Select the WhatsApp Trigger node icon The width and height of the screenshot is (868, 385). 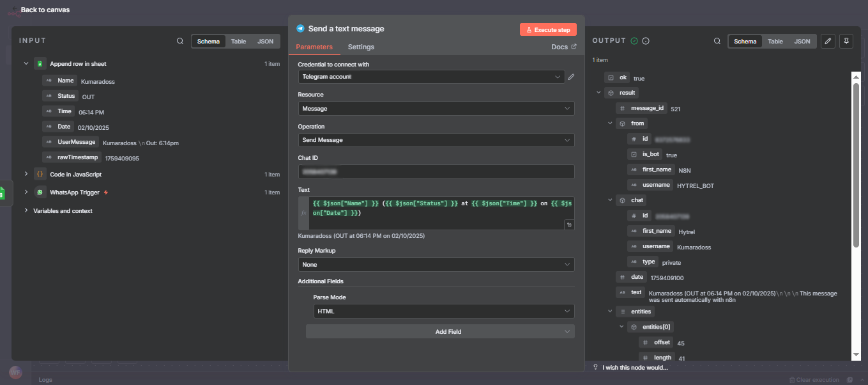click(x=40, y=192)
